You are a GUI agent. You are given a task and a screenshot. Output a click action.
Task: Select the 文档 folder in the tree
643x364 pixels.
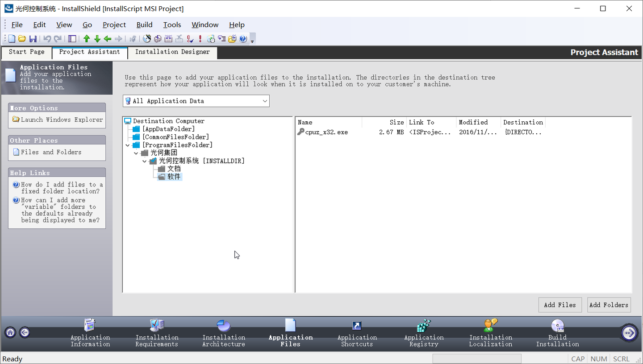tap(174, 169)
